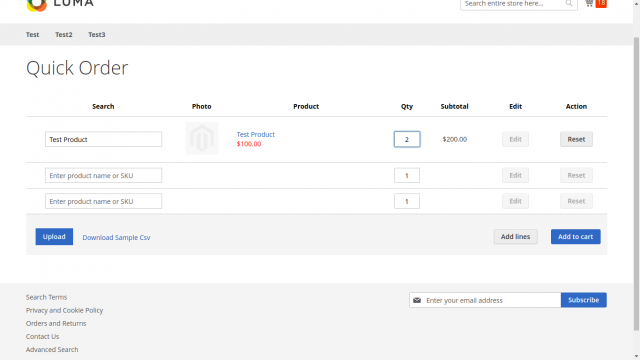The width and height of the screenshot is (640, 360).
Task: Click the second row product search field
Action: click(x=103, y=176)
